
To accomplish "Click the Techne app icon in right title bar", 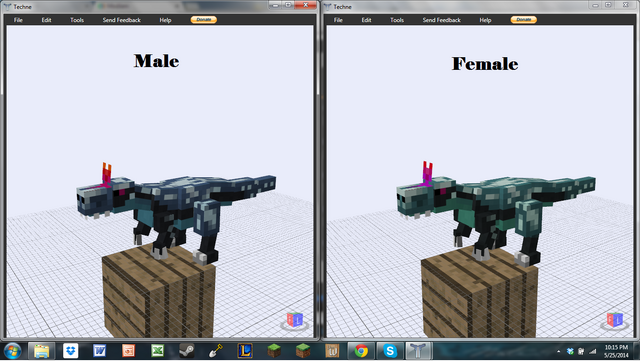I will pos(328,7).
